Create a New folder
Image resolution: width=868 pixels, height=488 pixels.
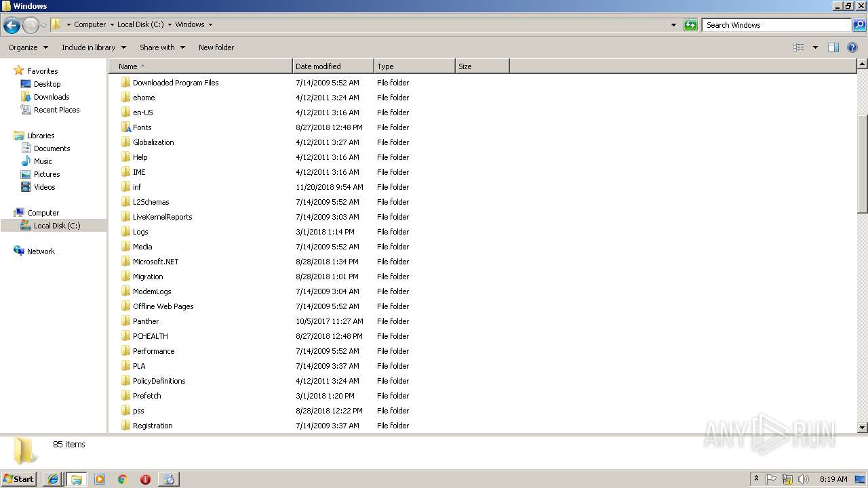(x=216, y=47)
